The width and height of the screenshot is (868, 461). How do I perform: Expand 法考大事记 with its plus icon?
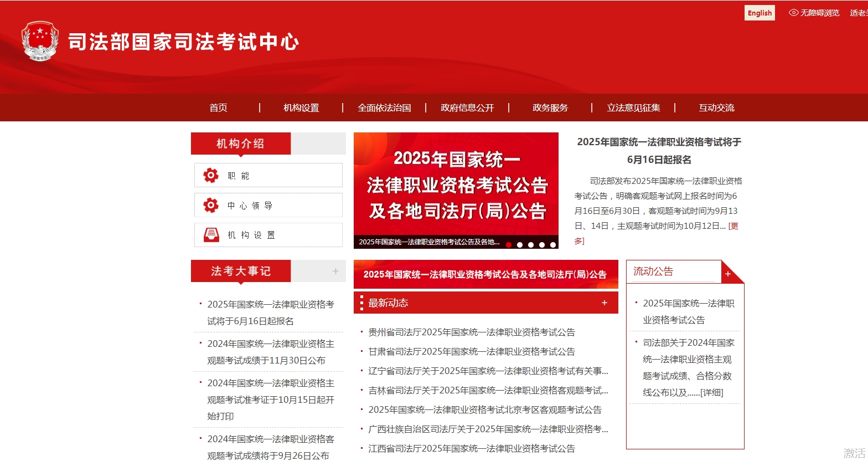335,271
